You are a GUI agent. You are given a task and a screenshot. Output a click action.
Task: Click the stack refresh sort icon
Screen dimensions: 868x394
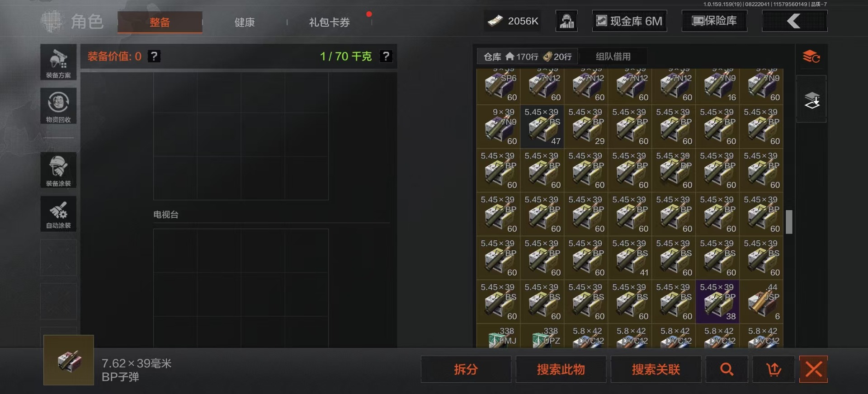point(811,57)
